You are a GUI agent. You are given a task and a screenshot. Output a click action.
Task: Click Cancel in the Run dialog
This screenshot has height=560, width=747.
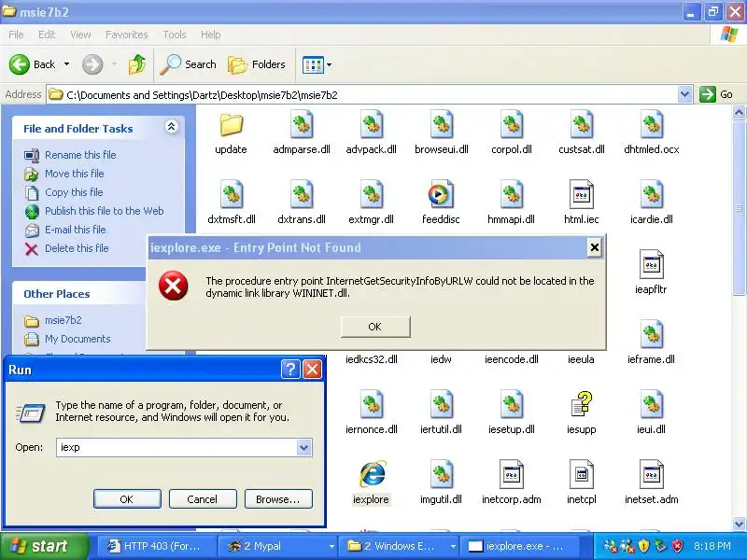(x=203, y=499)
